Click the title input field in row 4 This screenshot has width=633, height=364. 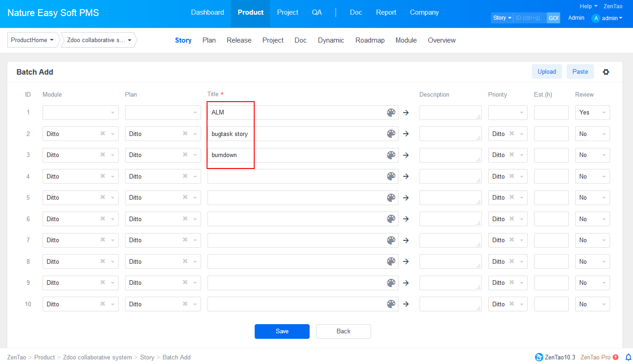295,176
